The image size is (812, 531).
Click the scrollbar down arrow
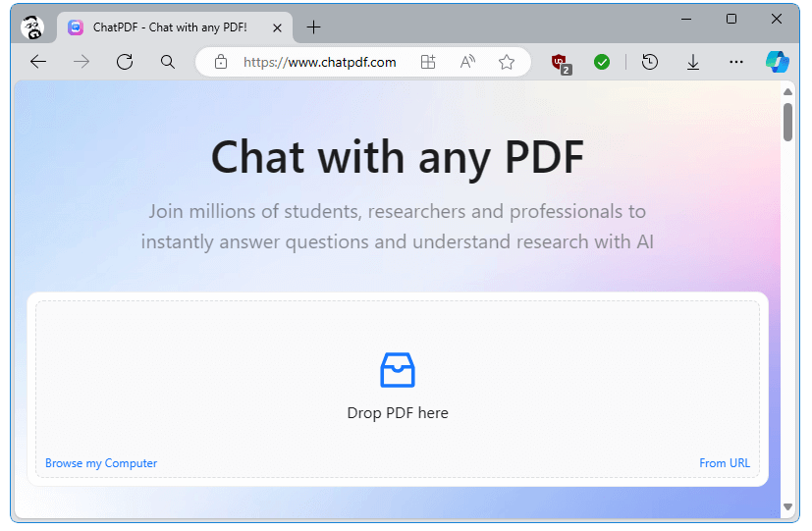[x=787, y=506]
